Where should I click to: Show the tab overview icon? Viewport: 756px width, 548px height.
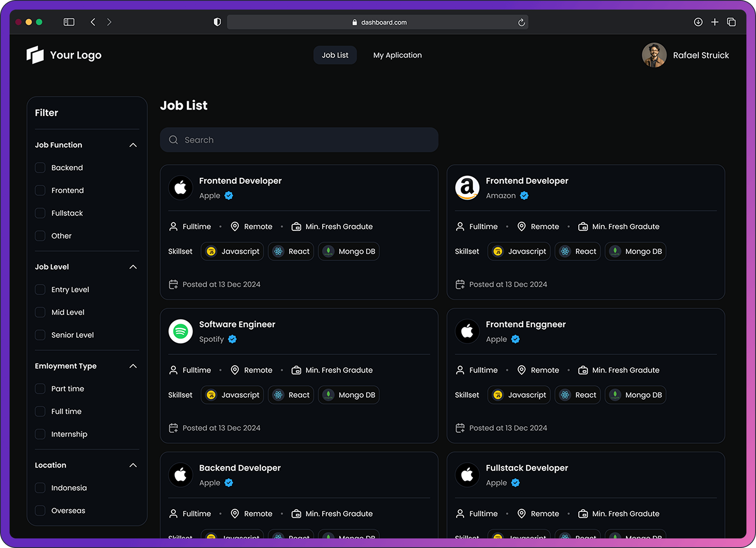(731, 22)
